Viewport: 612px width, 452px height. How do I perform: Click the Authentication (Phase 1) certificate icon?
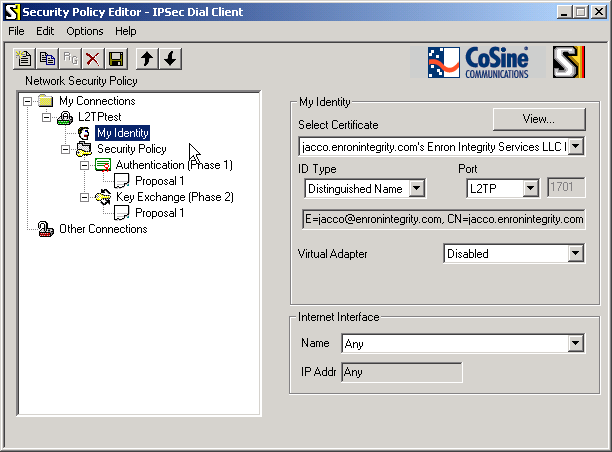(x=103, y=165)
